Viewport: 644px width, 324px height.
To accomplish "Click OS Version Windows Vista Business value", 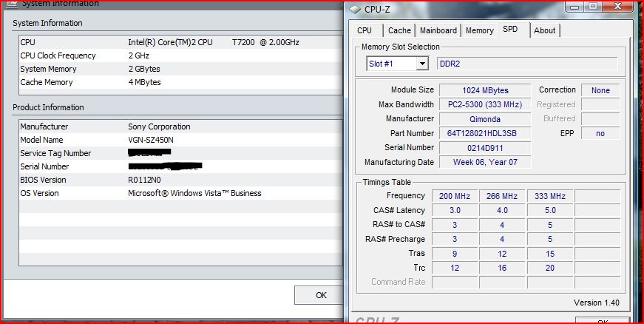I will click(x=194, y=193).
